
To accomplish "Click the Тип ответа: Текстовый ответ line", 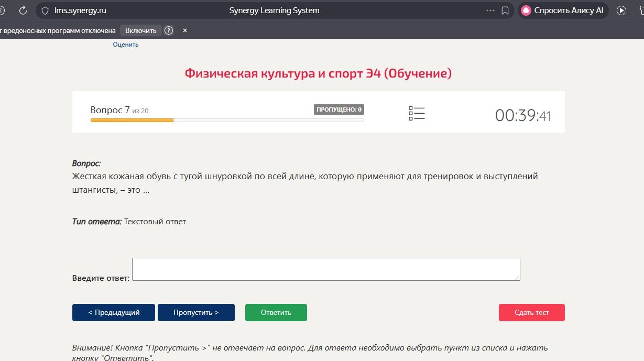I will point(129,222).
